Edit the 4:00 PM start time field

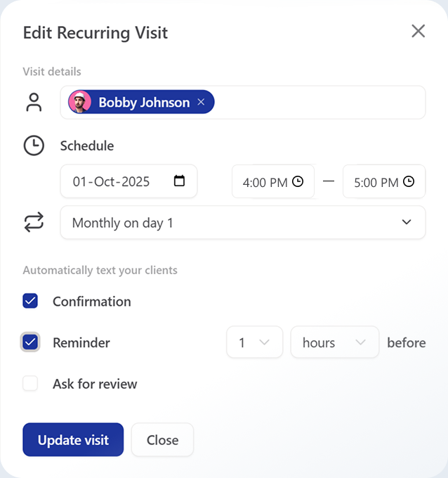[264, 182]
